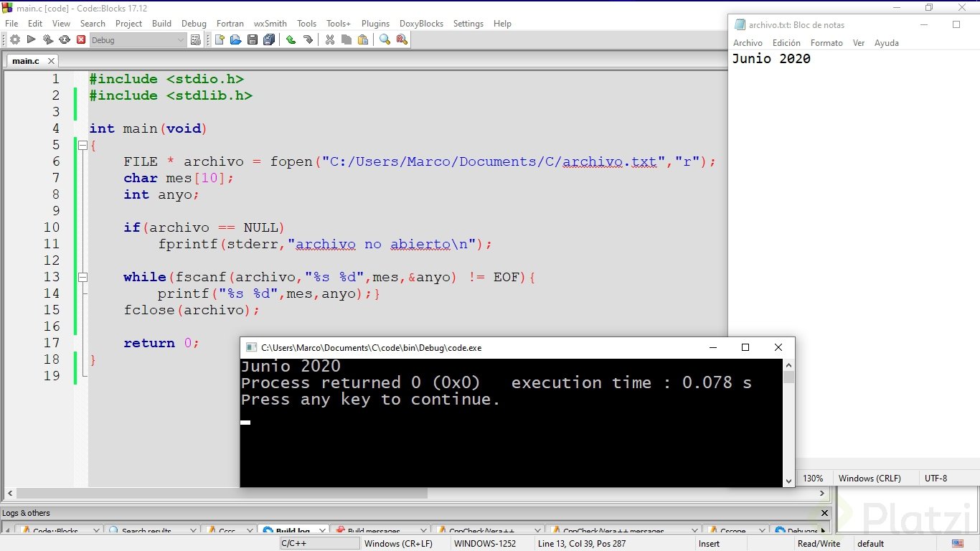Click the 130% zoom in Notepad status bar

pos(813,479)
